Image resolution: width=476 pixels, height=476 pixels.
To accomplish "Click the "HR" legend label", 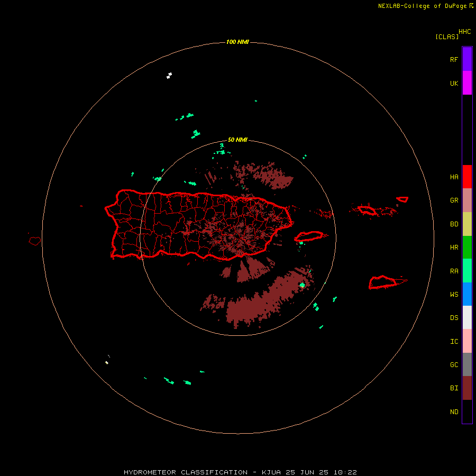I will tap(454, 248).
